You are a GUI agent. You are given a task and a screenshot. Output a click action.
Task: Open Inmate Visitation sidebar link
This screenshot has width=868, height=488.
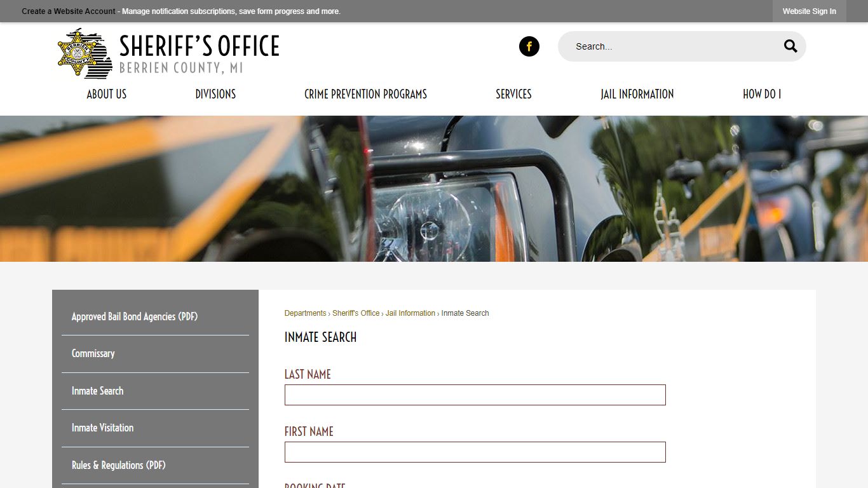[x=102, y=428]
